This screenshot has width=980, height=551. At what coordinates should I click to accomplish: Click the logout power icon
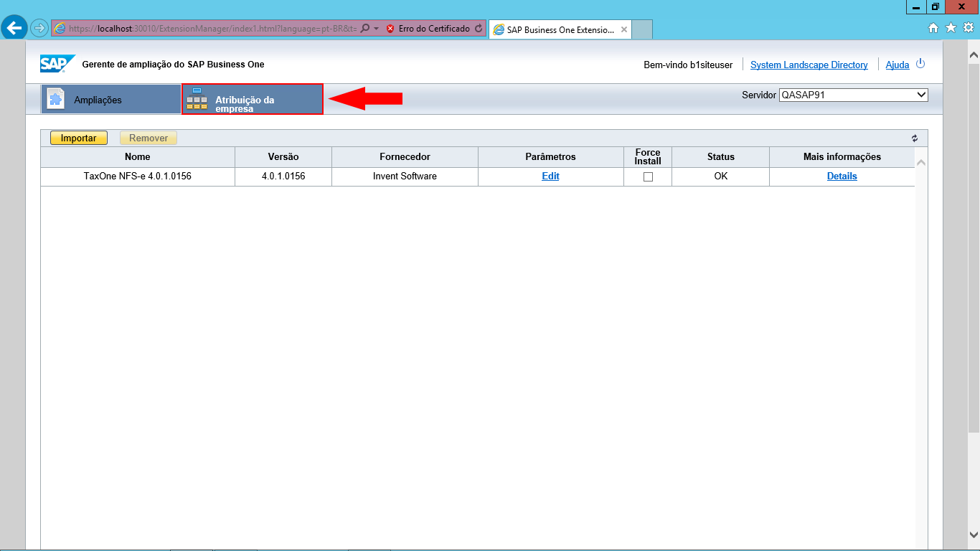coord(920,64)
